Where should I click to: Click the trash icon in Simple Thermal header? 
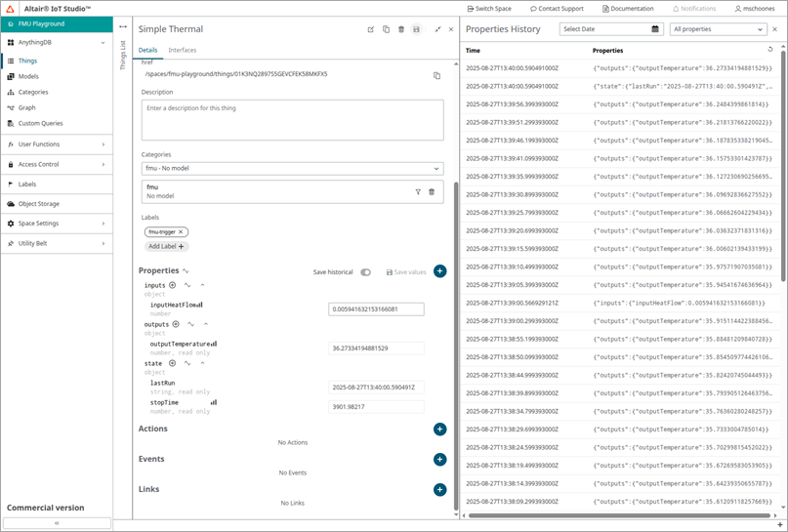(401, 29)
